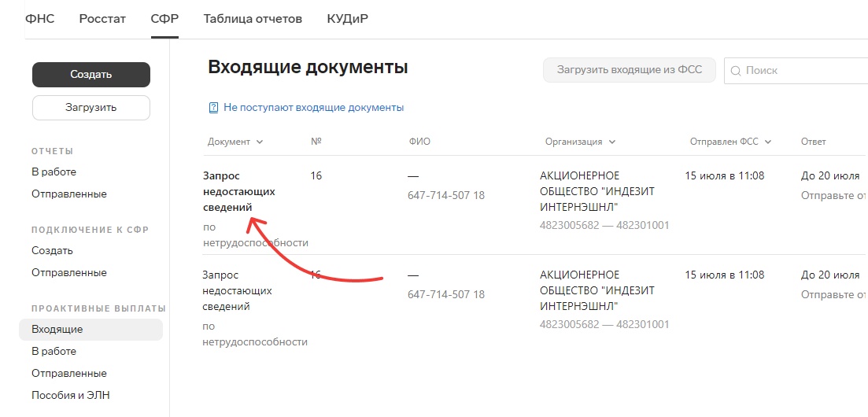Click ИНН-КПП text in first row
Screen dimensions: 868x417
click(x=604, y=225)
